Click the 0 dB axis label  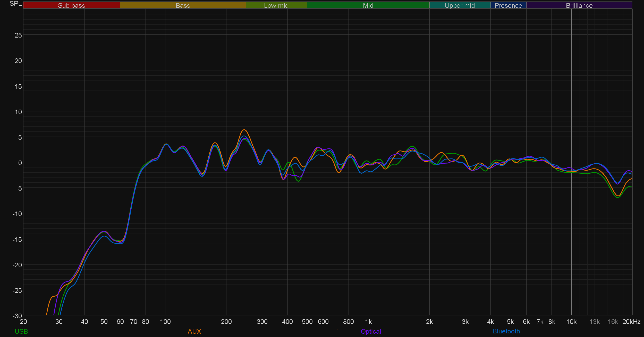(x=20, y=163)
